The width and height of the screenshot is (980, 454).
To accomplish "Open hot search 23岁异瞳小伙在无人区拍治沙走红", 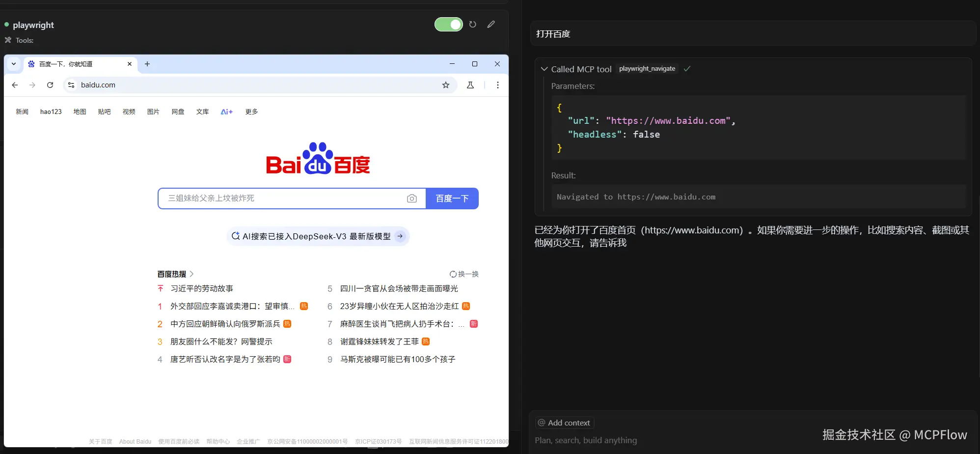I will point(400,306).
